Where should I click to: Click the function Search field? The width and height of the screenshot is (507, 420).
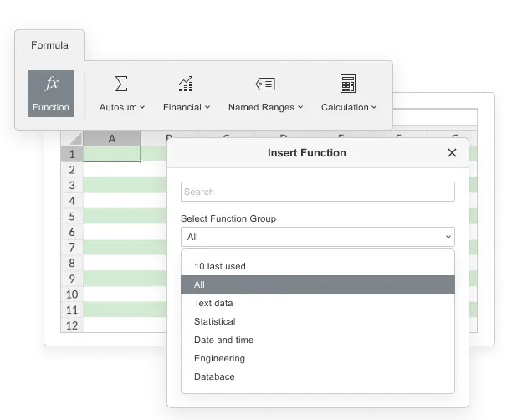pyautogui.click(x=317, y=192)
